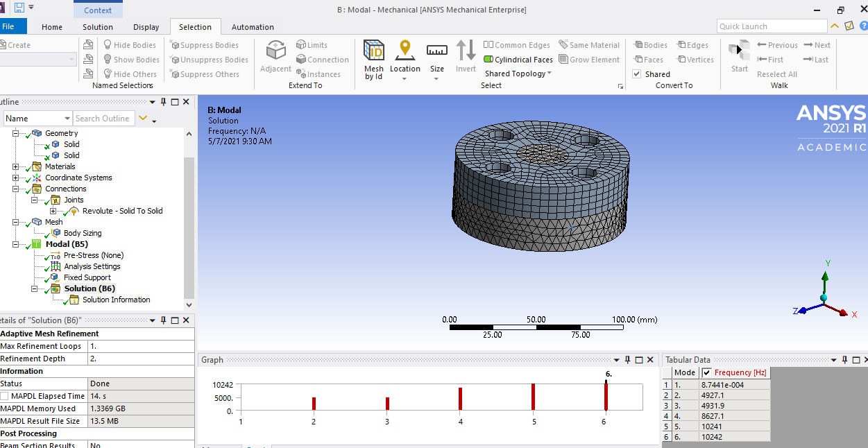Click the Cylindrical Faces green icon
Image resolution: width=868 pixels, height=448 pixels.
(488, 60)
